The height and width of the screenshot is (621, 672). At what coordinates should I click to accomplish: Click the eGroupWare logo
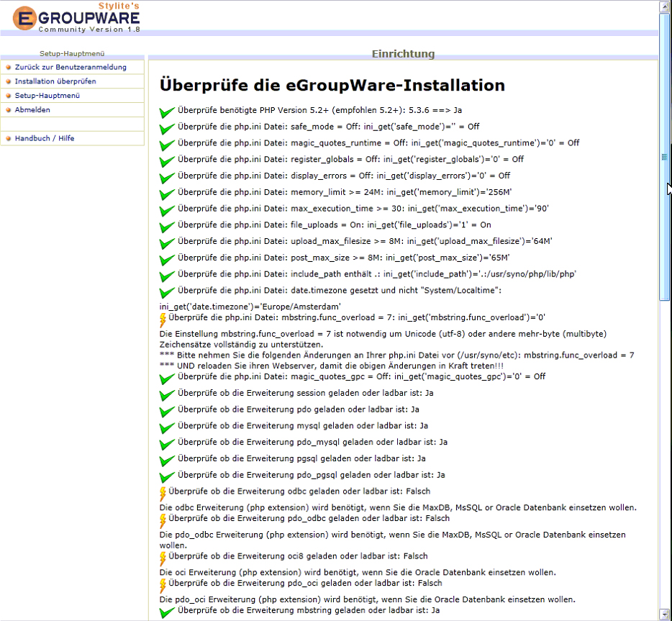pyautogui.click(x=76, y=17)
